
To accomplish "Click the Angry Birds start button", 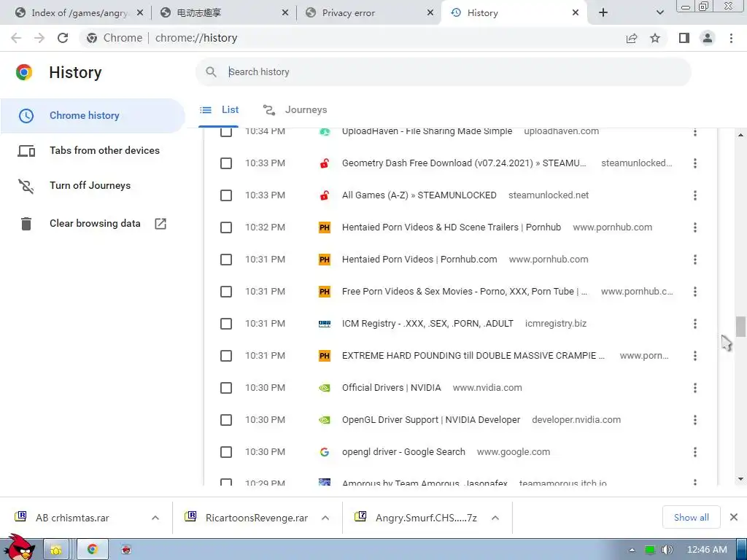I will coord(19,548).
